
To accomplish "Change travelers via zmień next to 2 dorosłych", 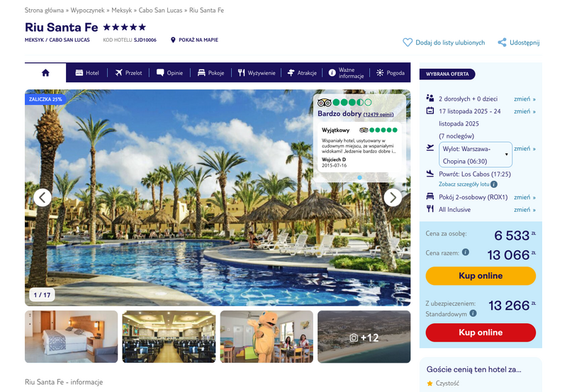I will pyautogui.click(x=524, y=99).
